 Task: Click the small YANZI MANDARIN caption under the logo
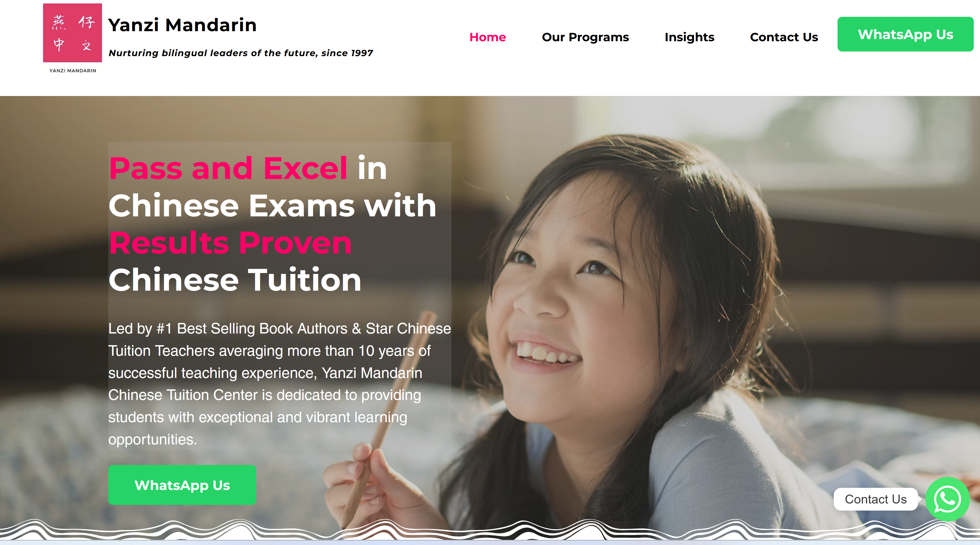(x=73, y=70)
